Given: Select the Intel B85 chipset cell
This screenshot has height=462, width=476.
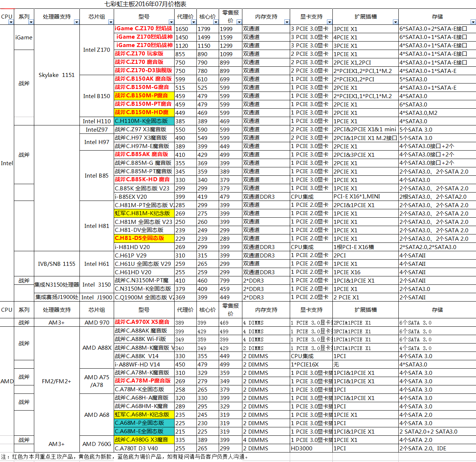Looking at the screenshot, I should point(97,175).
